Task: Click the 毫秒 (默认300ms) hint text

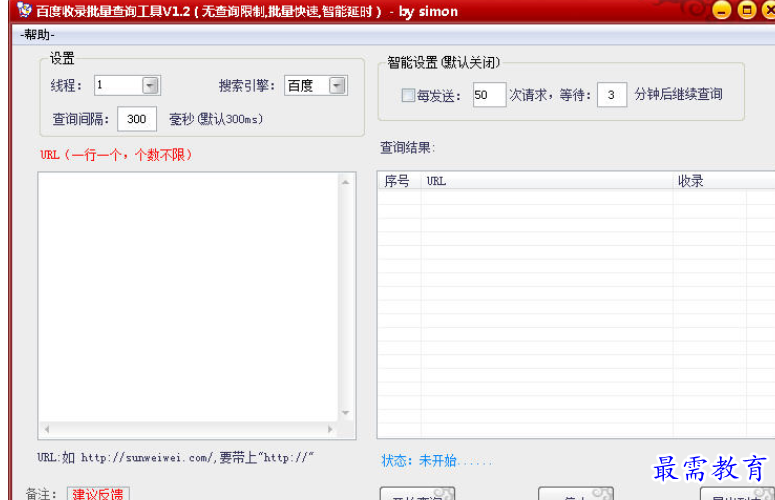Action: (216, 119)
